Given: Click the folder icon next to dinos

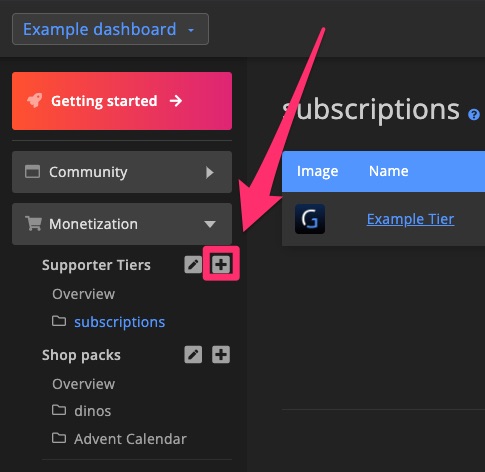Looking at the screenshot, I should click(x=59, y=410).
